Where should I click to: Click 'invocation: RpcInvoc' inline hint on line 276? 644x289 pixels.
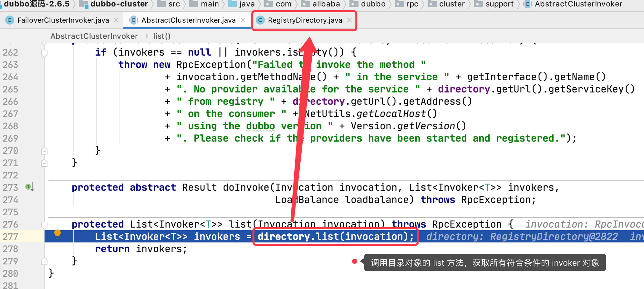point(584,224)
